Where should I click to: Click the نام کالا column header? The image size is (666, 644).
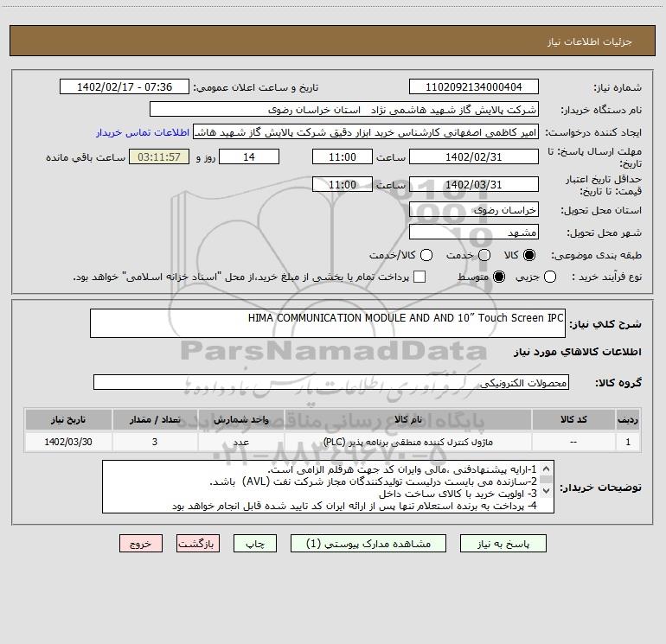[x=407, y=419]
